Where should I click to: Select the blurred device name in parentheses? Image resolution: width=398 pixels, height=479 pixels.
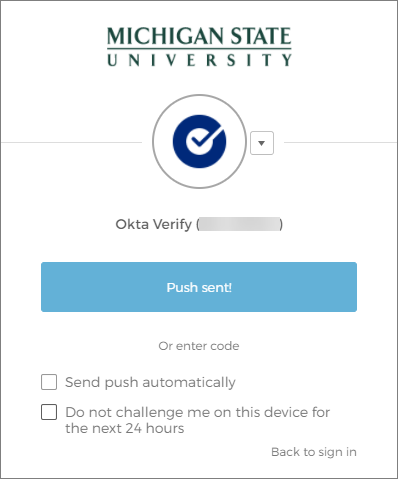pos(239,224)
